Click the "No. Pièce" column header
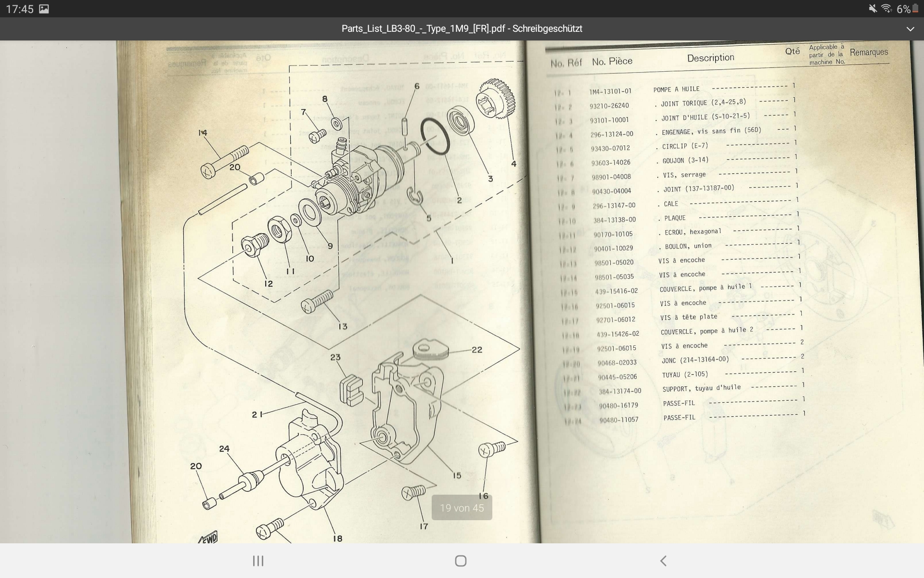Image resolution: width=924 pixels, height=578 pixels. coord(612,62)
